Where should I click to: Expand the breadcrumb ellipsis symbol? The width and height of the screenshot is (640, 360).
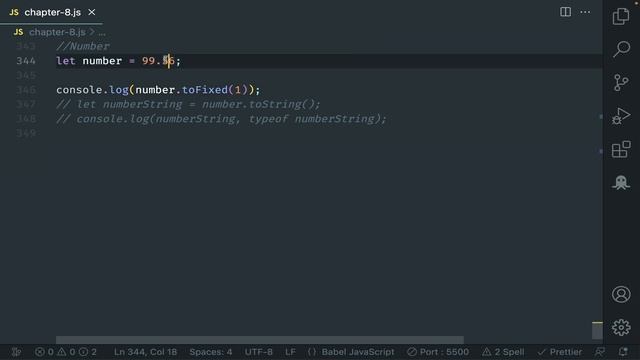[x=102, y=32]
